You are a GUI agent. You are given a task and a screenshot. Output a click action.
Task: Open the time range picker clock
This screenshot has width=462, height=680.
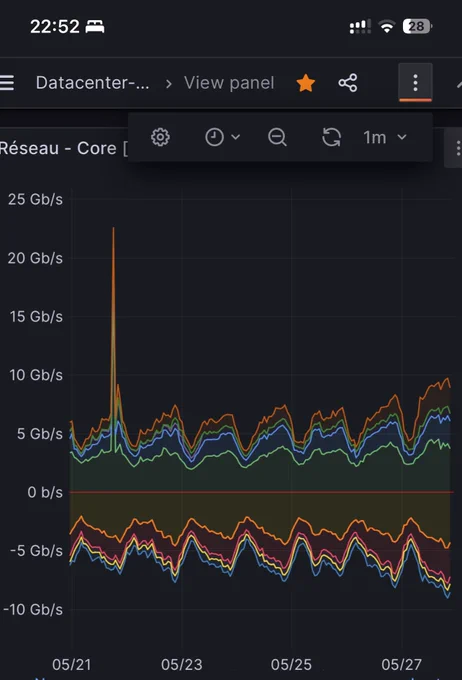click(222, 137)
